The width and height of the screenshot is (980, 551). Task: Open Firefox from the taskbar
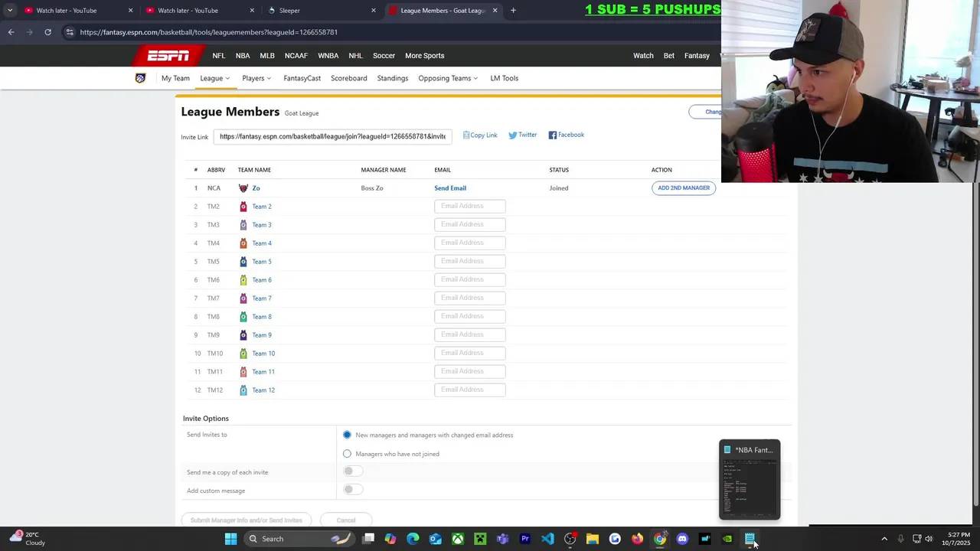(x=637, y=539)
